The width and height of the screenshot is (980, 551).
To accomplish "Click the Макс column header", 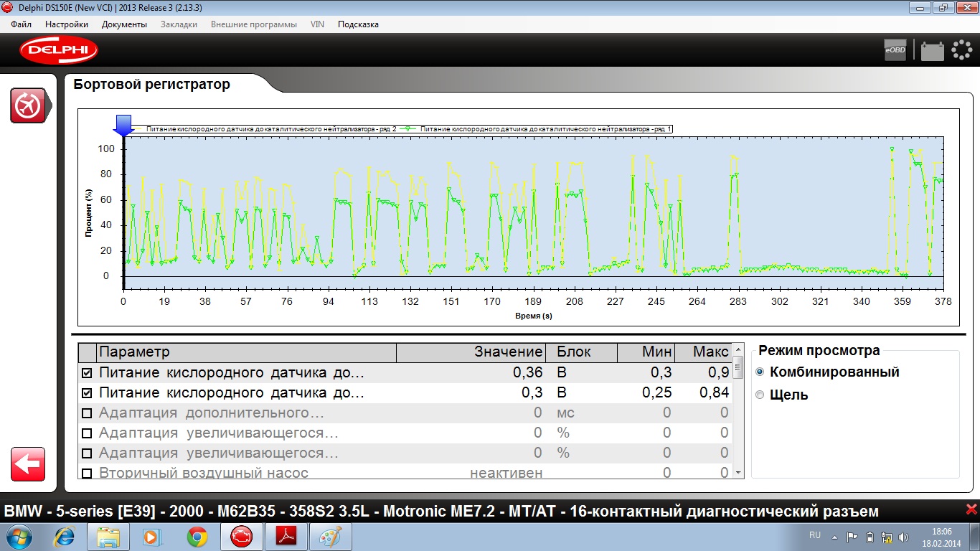I will [x=702, y=352].
